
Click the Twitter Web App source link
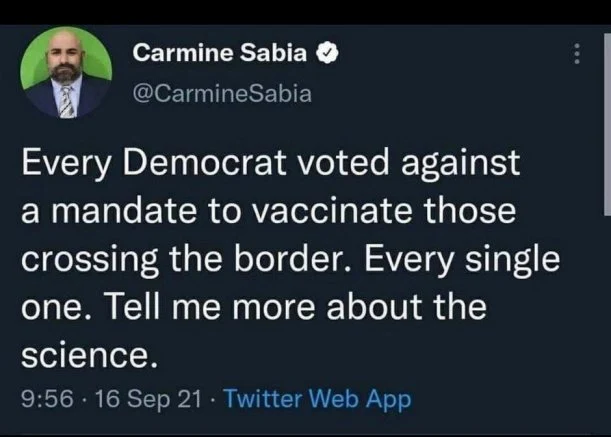[318, 399]
